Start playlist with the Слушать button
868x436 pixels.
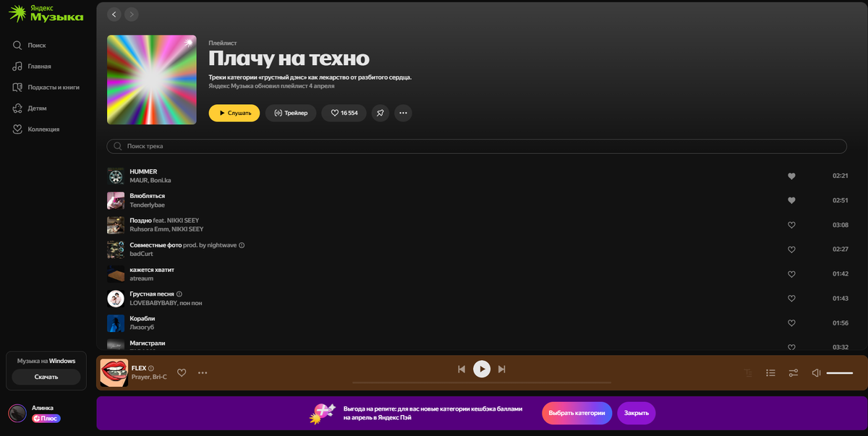234,113
